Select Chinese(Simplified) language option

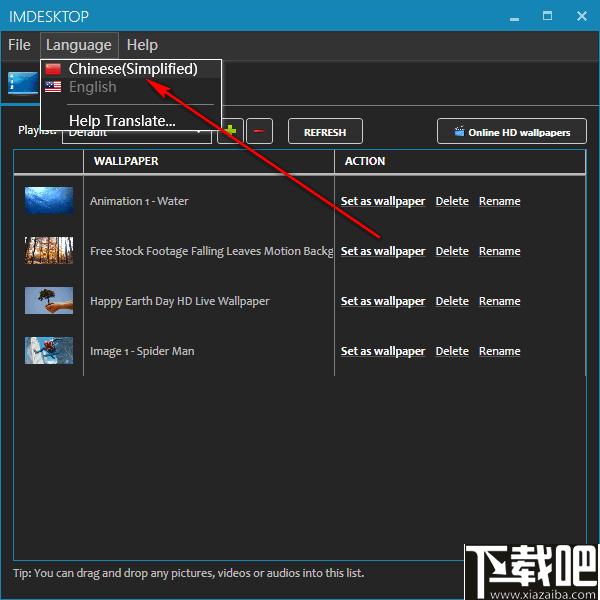tap(131, 69)
